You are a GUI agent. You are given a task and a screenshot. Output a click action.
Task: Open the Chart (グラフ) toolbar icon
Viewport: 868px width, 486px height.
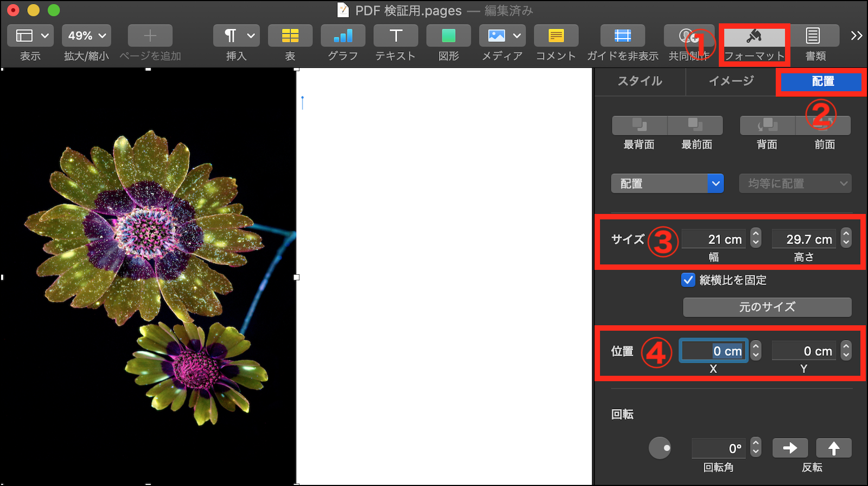[x=343, y=36]
